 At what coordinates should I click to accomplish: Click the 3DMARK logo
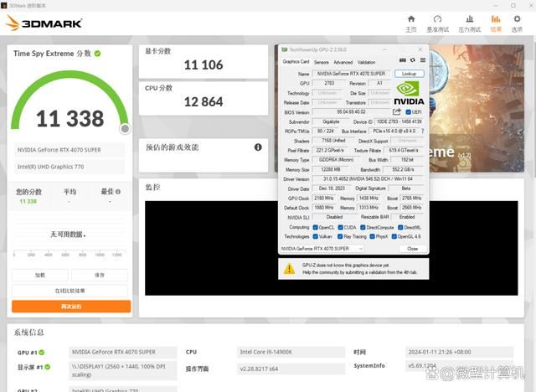pos(44,23)
